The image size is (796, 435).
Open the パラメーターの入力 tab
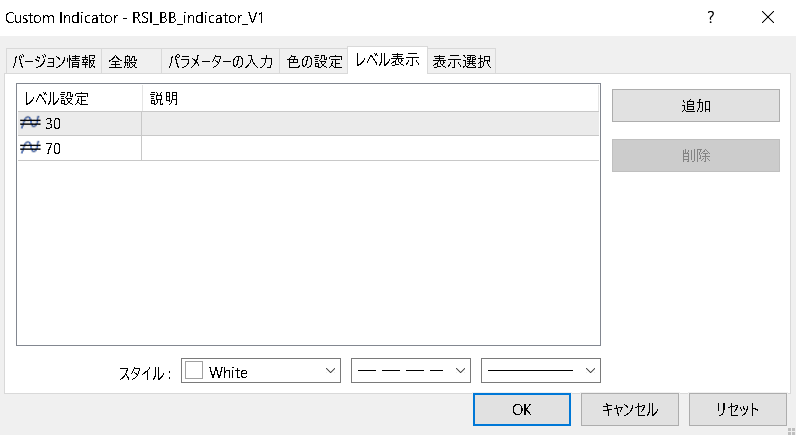220,62
